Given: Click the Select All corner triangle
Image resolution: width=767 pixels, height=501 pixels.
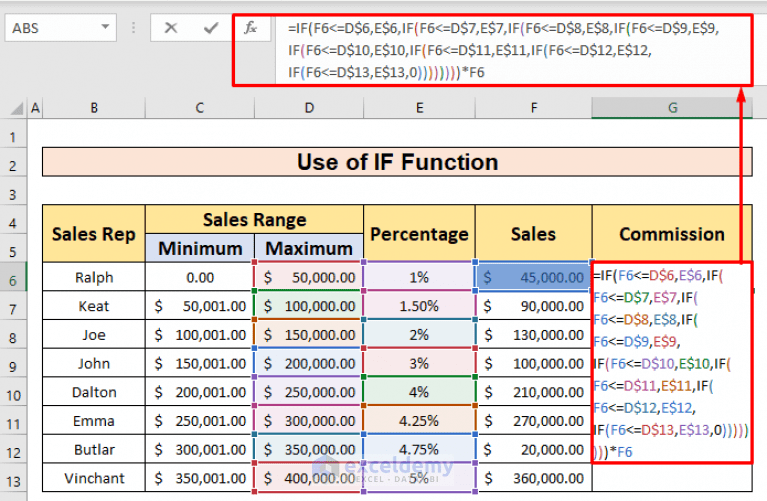Looking at the screenshot, I should [17, 108].
